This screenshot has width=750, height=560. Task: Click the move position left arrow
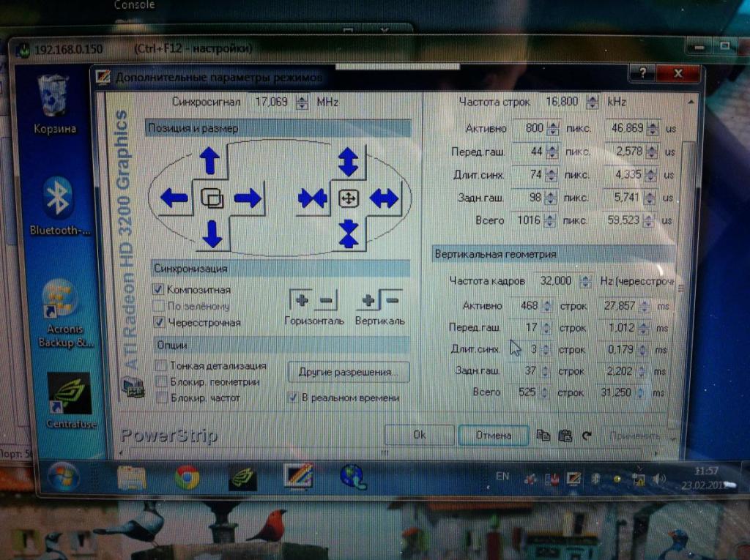coord(174,198)
